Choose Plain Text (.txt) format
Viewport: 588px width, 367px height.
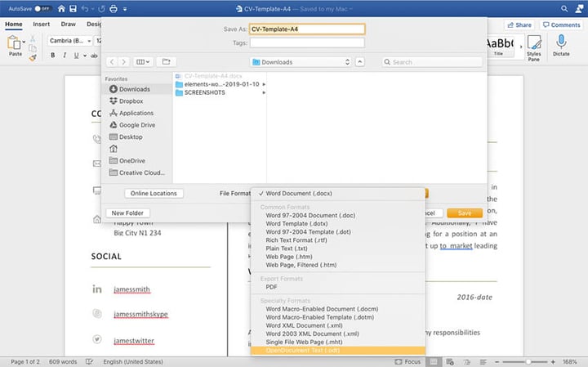pos(338,248)
